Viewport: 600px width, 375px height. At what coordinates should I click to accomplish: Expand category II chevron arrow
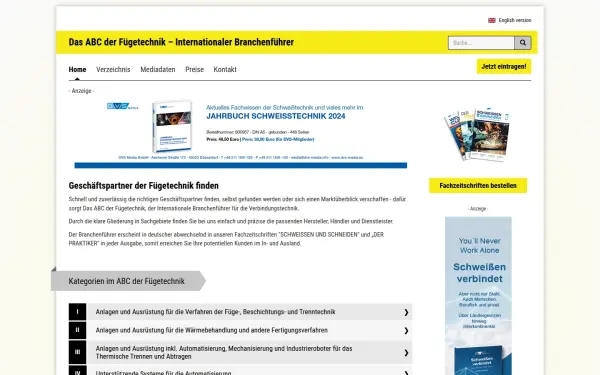406,331
